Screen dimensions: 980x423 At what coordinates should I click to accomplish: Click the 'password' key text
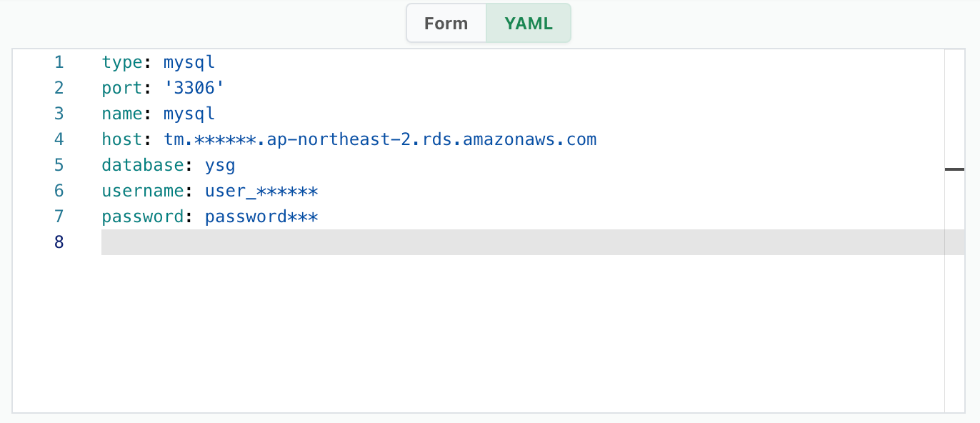(143, 217)
